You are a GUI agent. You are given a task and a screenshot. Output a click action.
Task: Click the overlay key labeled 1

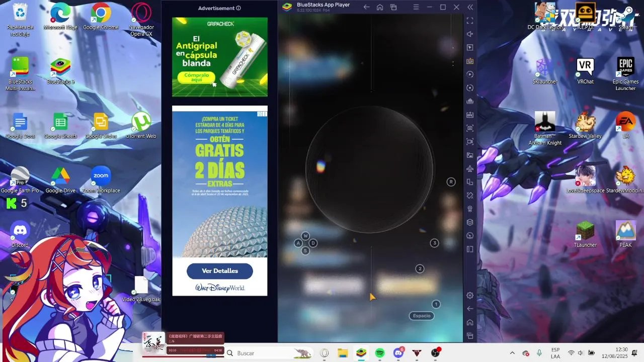point(436,304)
